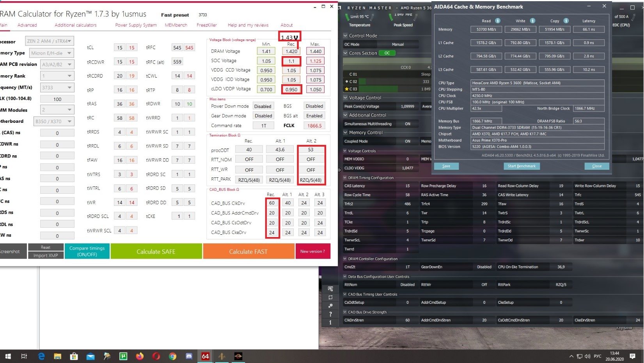Click the FCLK value 1866.5 field
Image resolution: width=644 pixels, height=363 pixels.
[314, 126]
